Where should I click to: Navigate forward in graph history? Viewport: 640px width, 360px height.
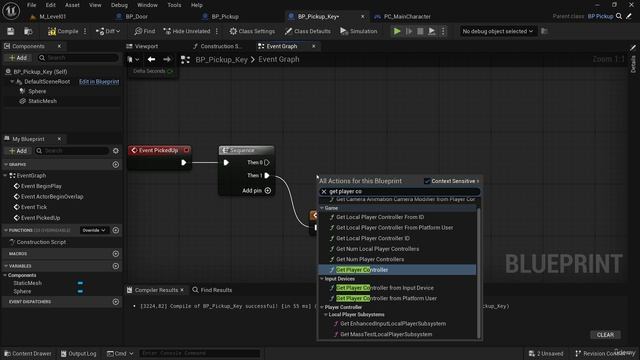[x=167, y=60]
